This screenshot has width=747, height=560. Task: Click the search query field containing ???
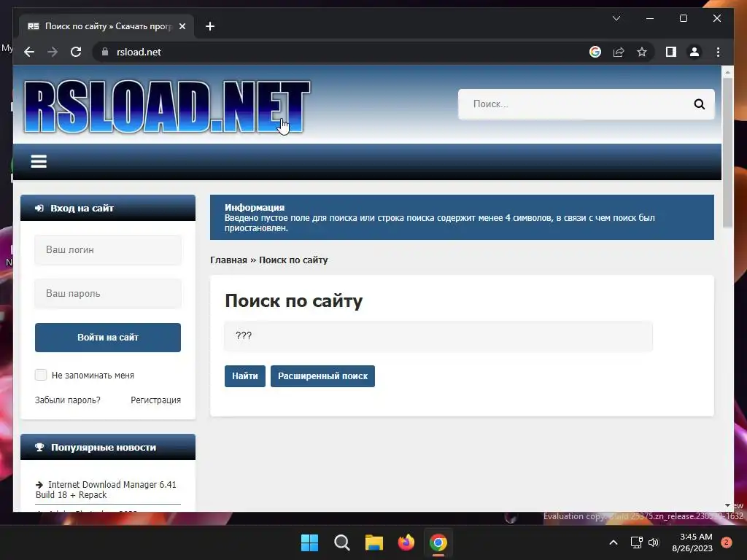pyautogui.click(x=438, y=335)
